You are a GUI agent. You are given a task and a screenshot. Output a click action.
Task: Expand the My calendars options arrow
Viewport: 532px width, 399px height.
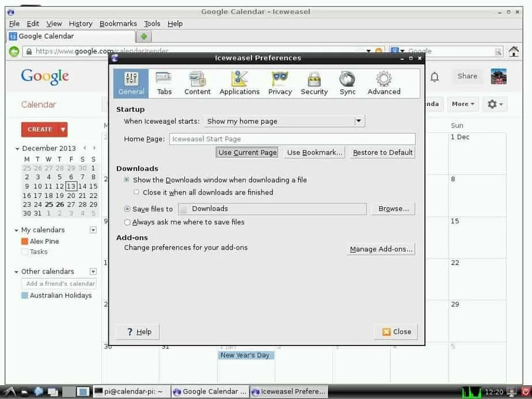click(93, 230)
